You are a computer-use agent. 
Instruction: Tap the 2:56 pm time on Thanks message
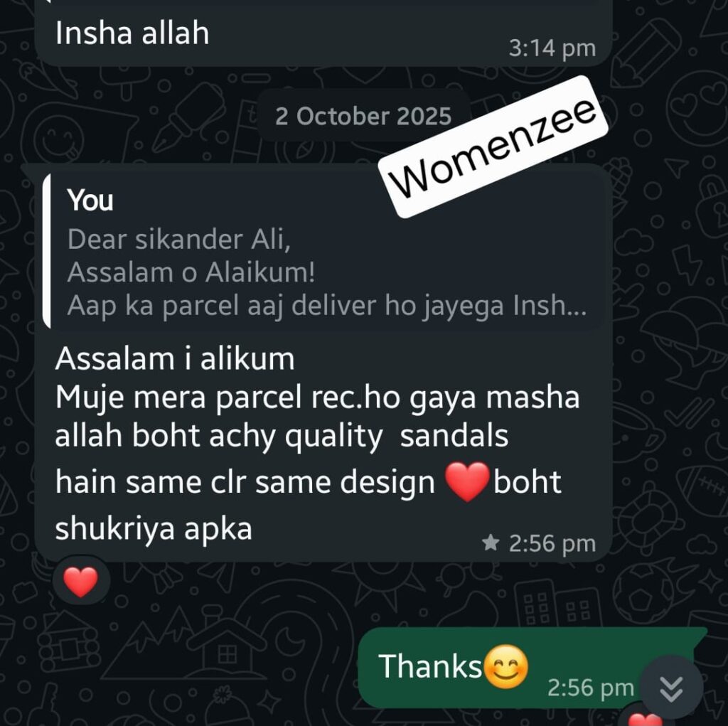click(590, 688)
